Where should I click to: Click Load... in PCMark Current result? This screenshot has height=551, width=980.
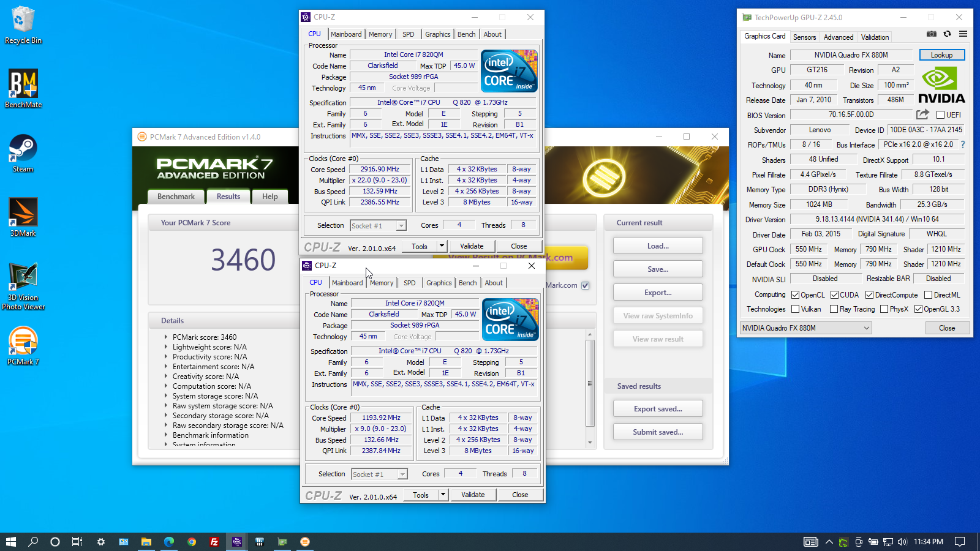(x=658, y=246)
